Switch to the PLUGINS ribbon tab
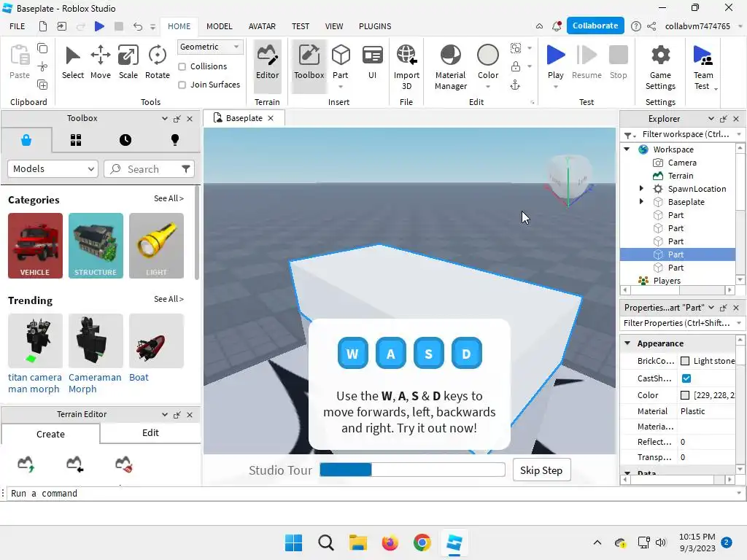The height and width of the screenshot is (560, 747). click(x=375, y=26)
